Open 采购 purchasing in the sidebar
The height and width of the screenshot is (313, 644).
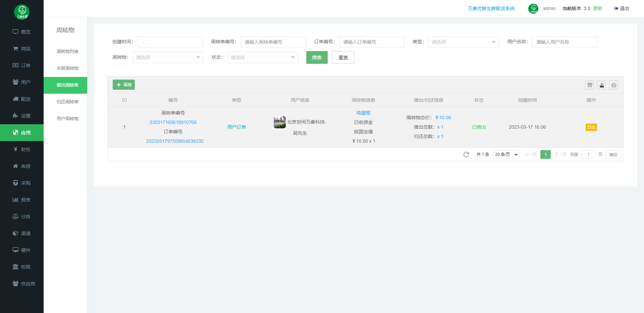(22, 183)
